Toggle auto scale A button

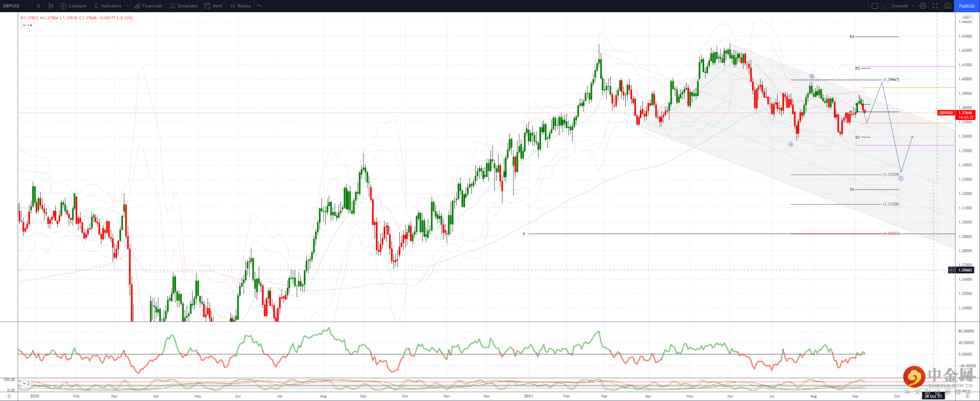(x=967, y=396)
